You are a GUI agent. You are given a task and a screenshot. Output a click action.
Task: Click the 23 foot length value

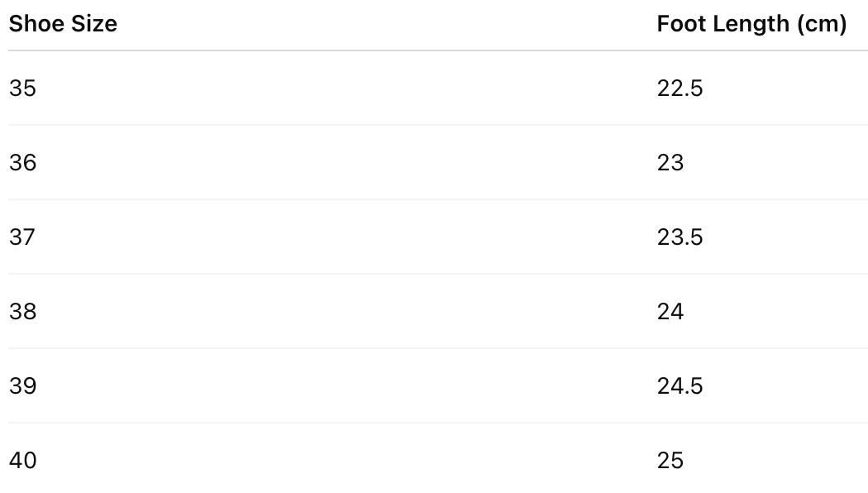(670, 162)
